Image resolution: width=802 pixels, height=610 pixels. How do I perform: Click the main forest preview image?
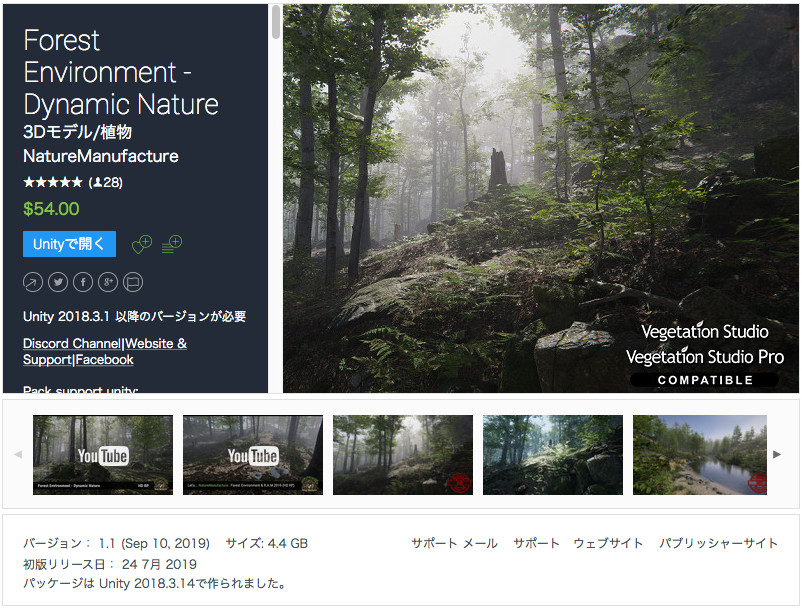[x=541, y=198]
